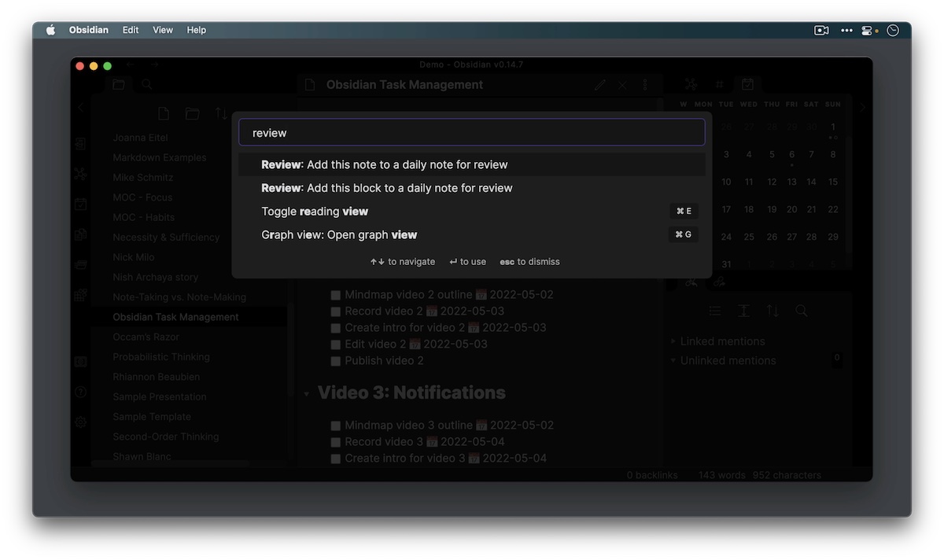The image size is (944, 560).
Task: Open the Probabilistic Thinking note
Action: click(x=161, y=357)
